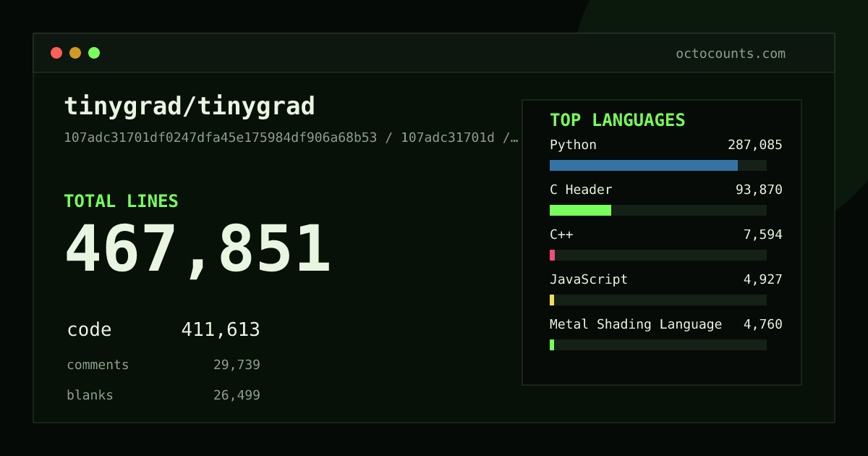868x456 pixels.
Task: Click the commit hash text starting 107adc31701df
Action: pyautogui.click(x=292, y=138)
